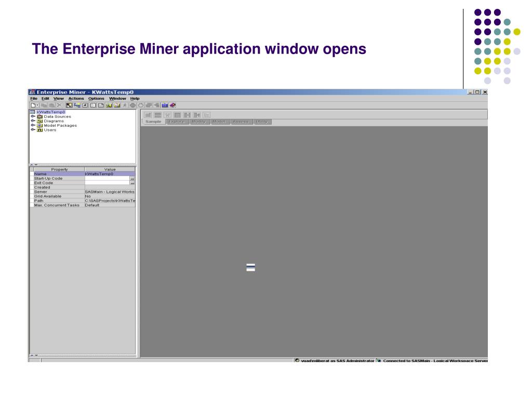The height and width of the screenshot is (399, 532).
Task: Click the blue bar-chart toolbar icon
Action: coord(165,105)
